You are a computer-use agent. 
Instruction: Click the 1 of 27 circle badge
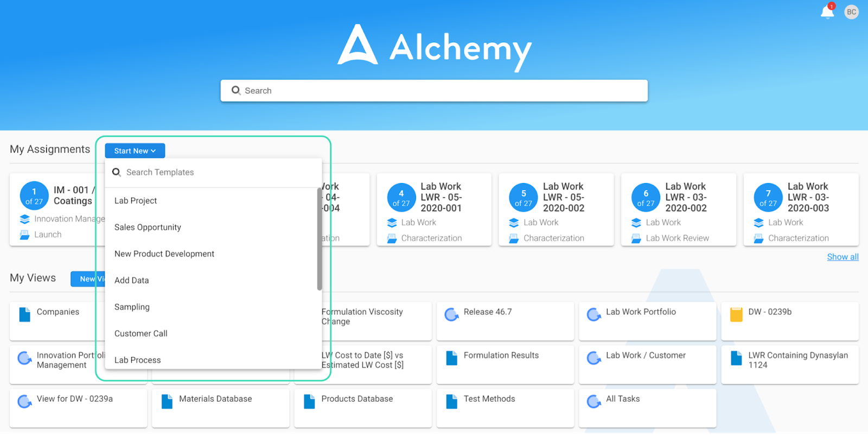(x=34, y=196)
